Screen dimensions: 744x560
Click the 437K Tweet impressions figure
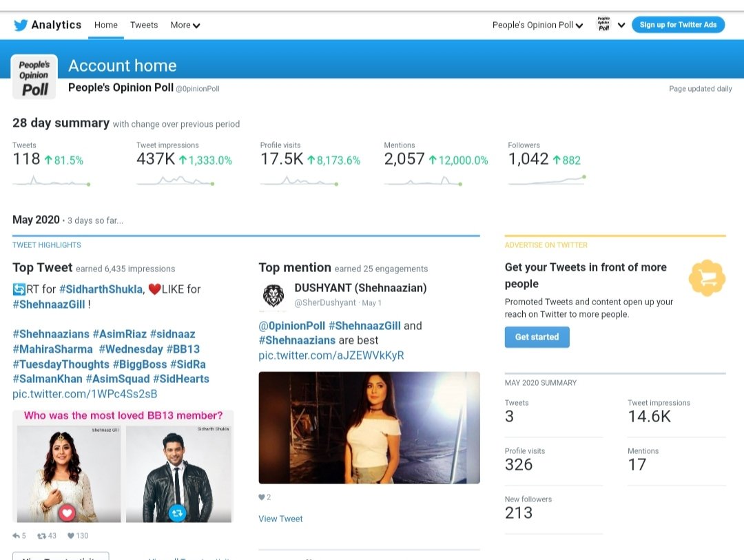click(x=156, y=159)
